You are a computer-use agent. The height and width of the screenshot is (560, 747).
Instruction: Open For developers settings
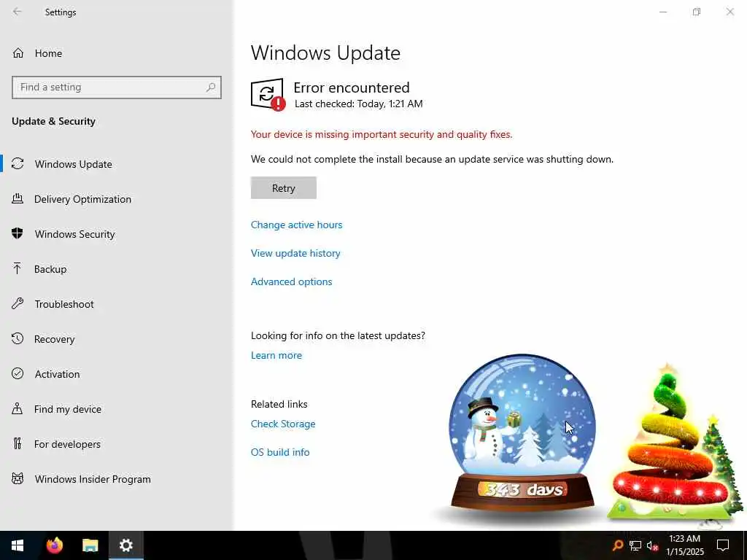click(x=67, y=444)
